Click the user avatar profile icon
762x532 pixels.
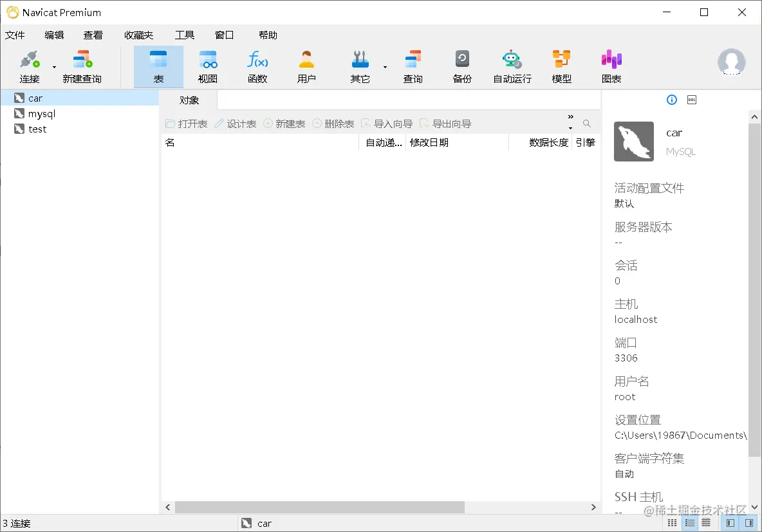pyautogui.click(x=731, y=62)
